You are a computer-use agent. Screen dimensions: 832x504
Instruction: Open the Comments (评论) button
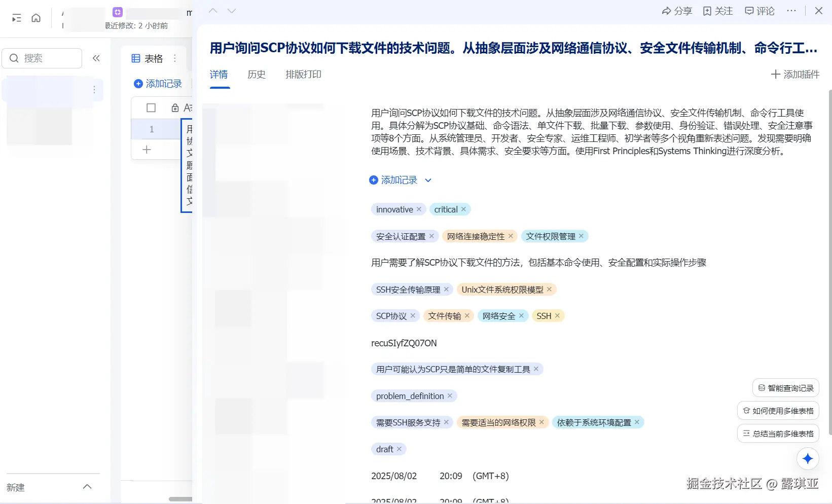(x=759, y=11)
